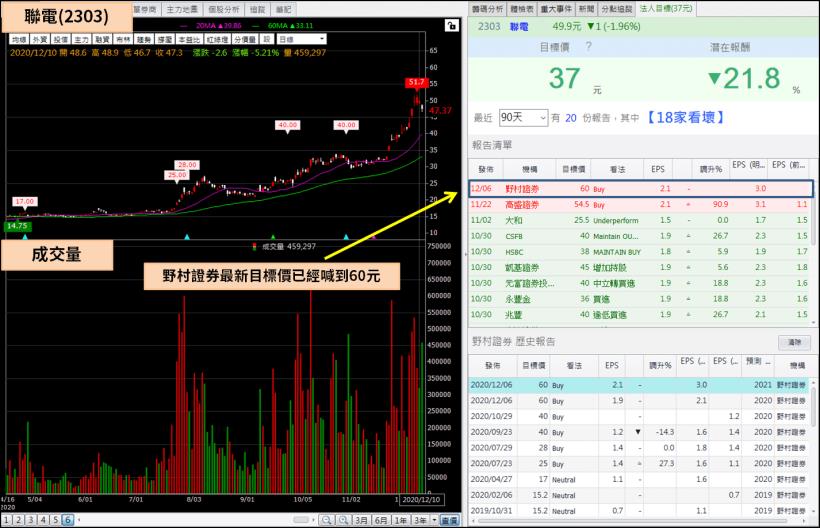Select the 10/30 凱基證券 report row
820x528 pixels.
coord(641,267)
